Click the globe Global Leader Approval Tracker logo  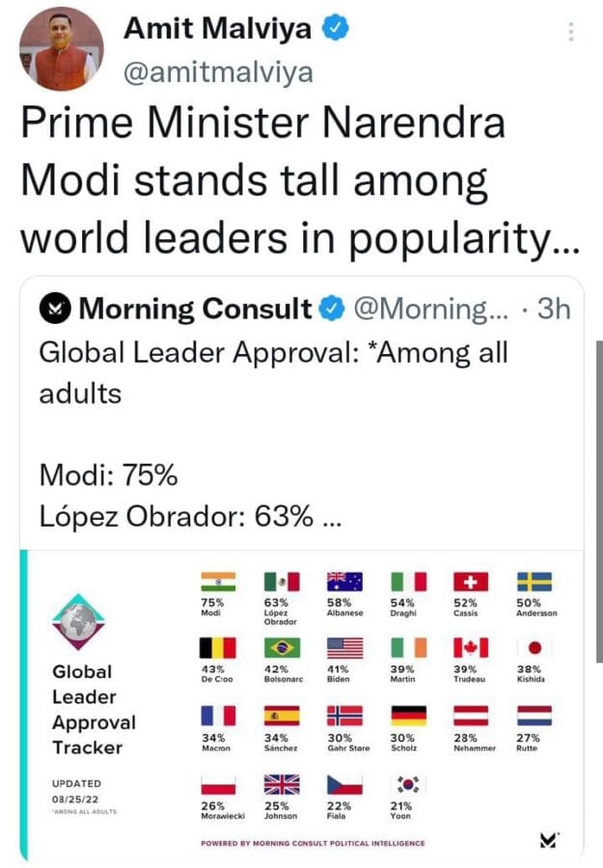pos(78,622)
